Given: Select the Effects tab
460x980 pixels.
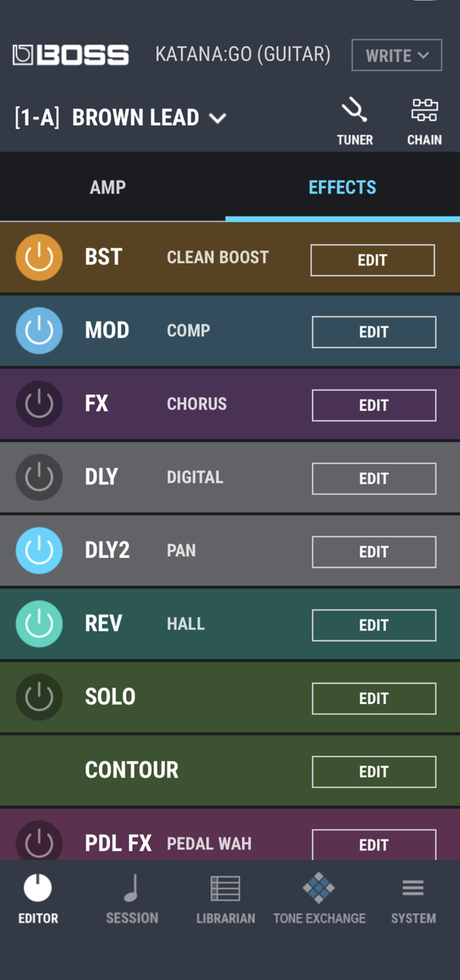Looking at the screenshot, I should point(342,187).
